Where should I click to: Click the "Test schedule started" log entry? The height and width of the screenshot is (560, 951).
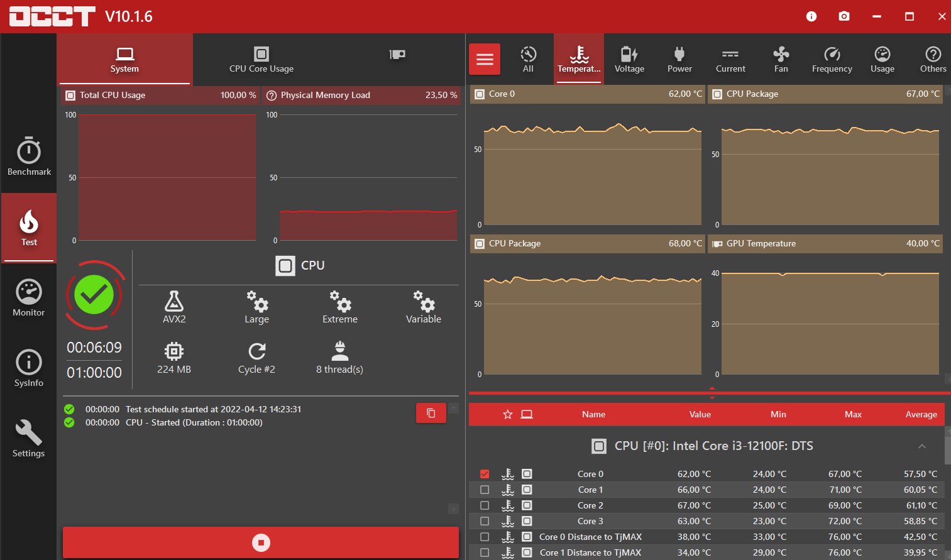(x=213, y=409)
